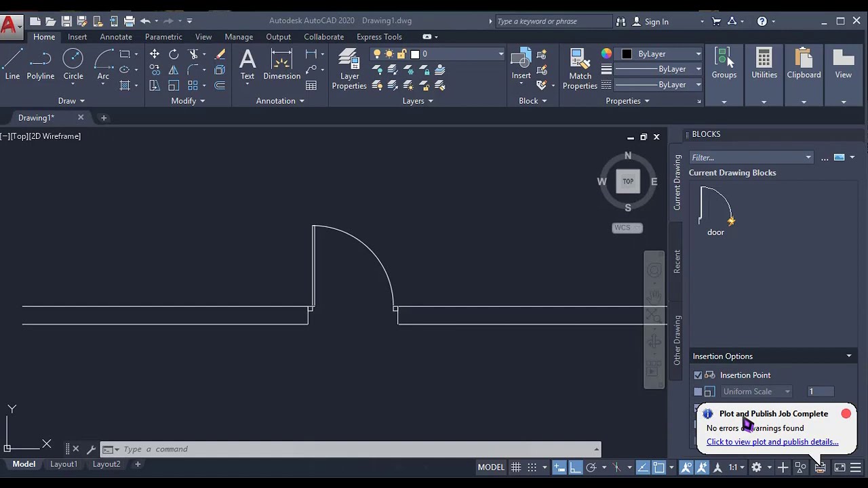Open workspace switching gear icon
The image size is (868, 488).
[756, 467]
